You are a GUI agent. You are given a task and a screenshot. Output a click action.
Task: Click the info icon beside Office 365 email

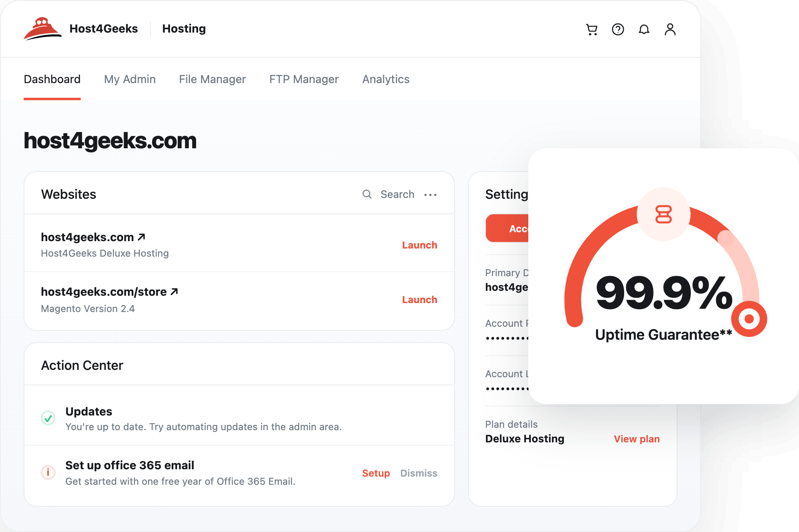pos(48,473)
